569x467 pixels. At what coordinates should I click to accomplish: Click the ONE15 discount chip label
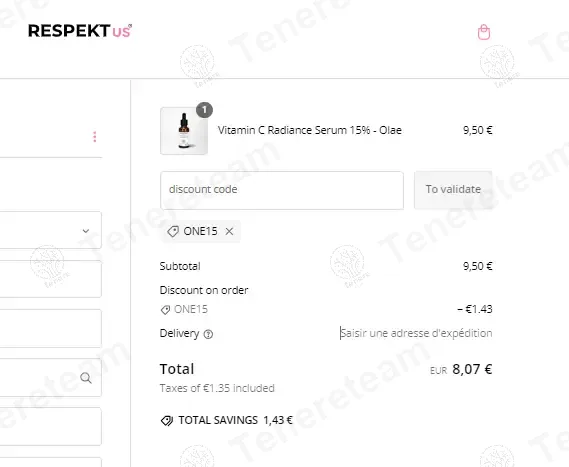point(200,231)
